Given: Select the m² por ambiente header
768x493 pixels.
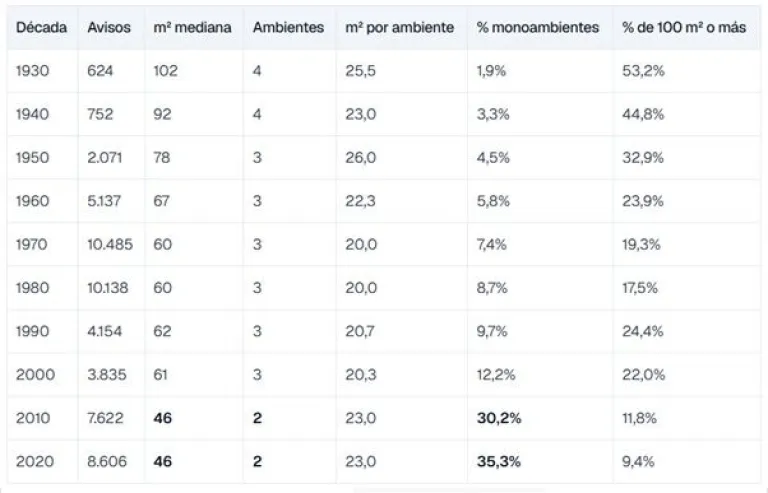Looking at the screenshot, I should (x=400, y=28).
